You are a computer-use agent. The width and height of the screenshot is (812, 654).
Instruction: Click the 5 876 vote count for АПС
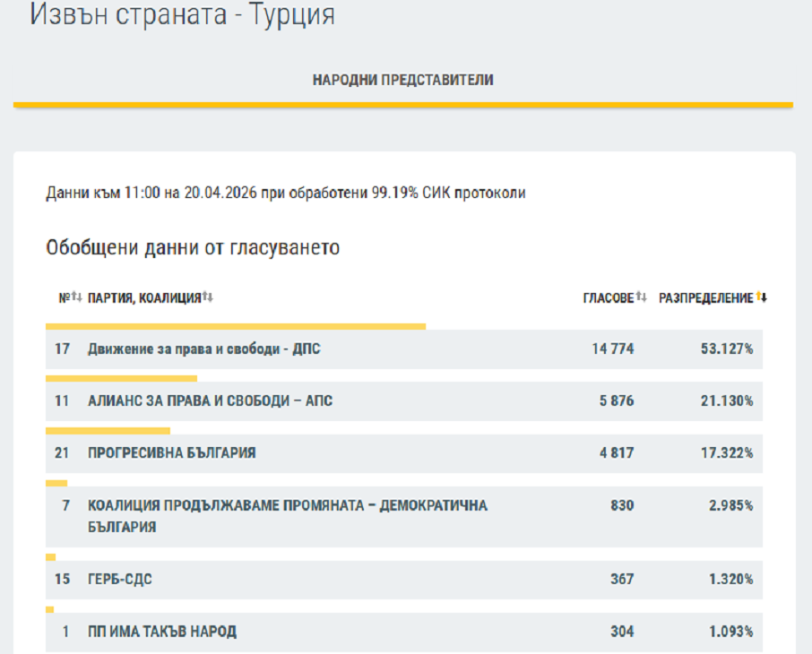(616, 401)
